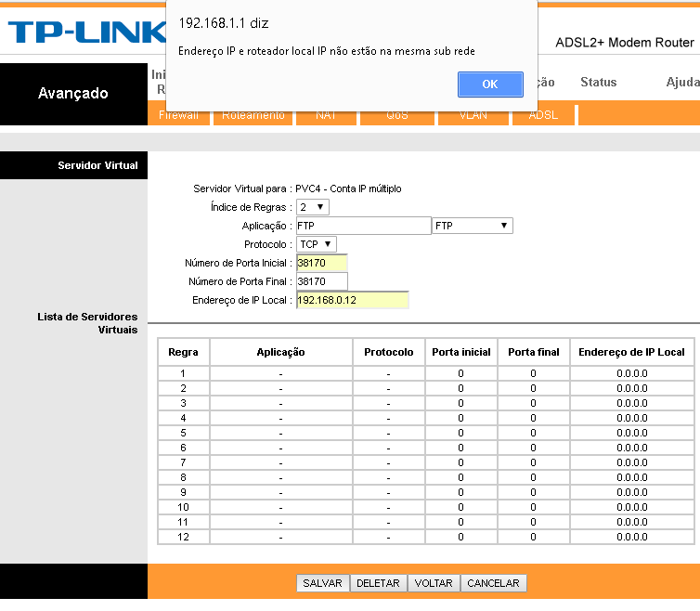The image size is (700, 611).
Task: Click the Aplicação column header
Action: pyautogui.click(x=280, y=352)
